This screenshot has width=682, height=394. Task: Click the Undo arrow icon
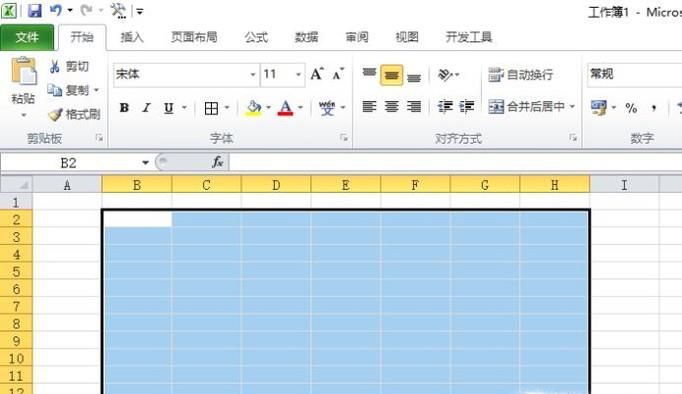click(x=56, y=10)
